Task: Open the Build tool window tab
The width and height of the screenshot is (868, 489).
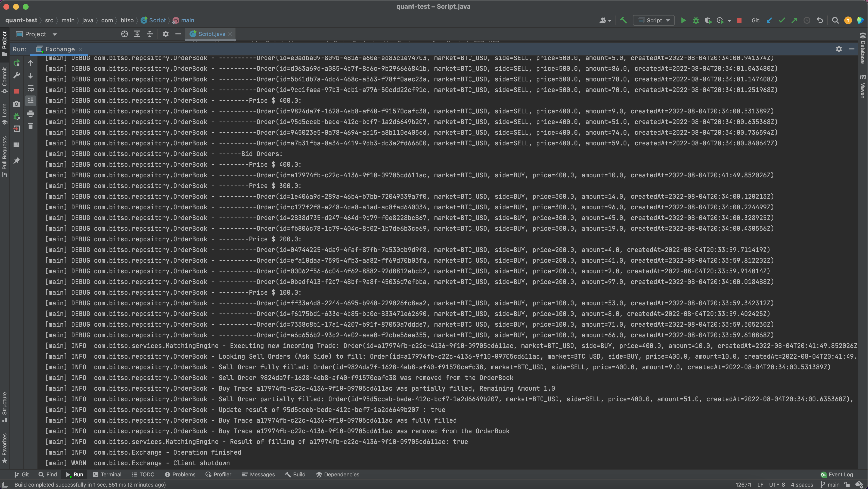Action: point(295,474)
